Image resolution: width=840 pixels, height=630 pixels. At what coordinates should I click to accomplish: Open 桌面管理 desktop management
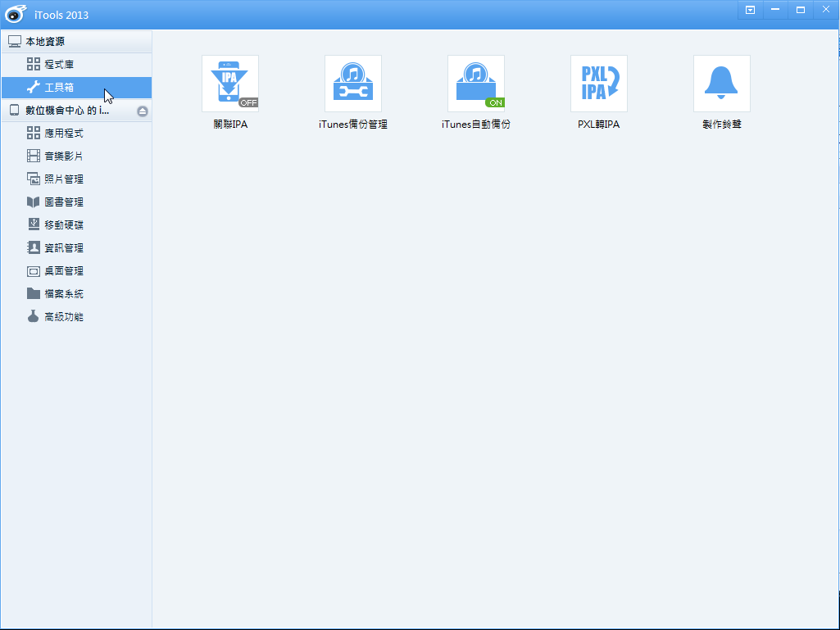76,271
